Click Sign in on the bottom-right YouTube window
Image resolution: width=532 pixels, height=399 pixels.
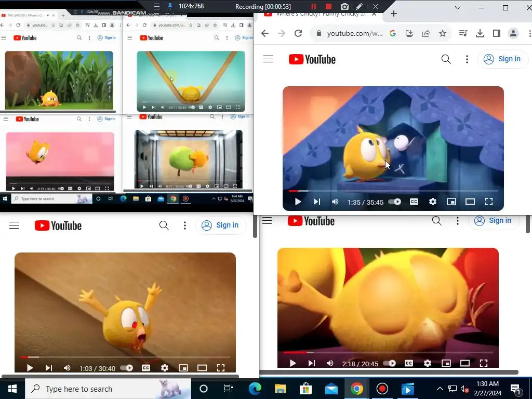click(494, 220)
